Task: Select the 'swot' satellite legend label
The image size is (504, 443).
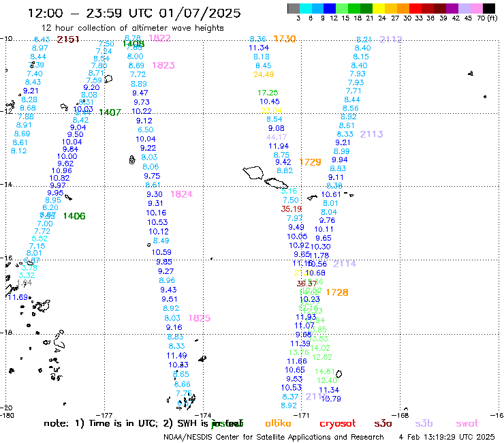Action: click(x=467, y=423)
